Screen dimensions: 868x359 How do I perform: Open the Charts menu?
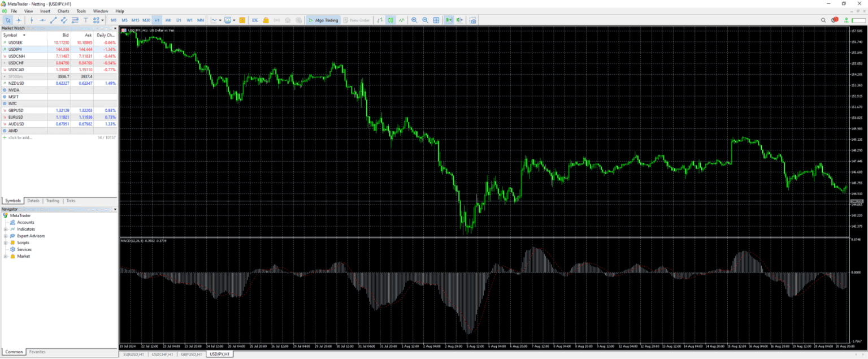[63, 10]
